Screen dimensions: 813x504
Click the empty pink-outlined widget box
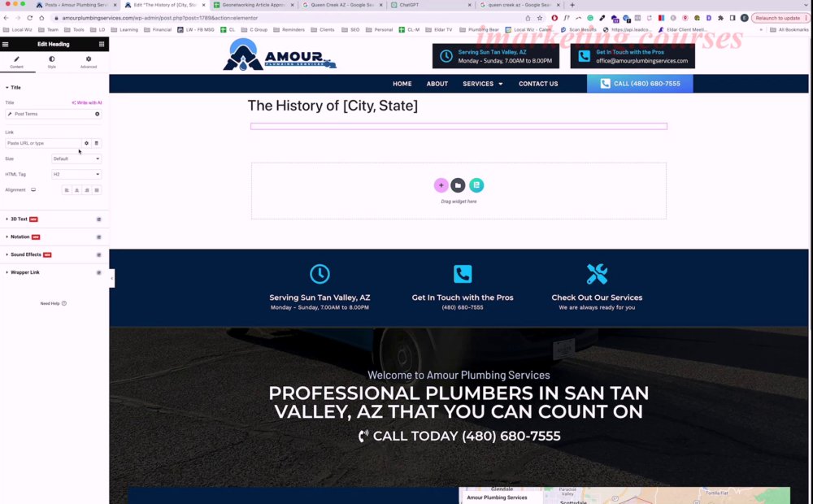coord(459,126)
